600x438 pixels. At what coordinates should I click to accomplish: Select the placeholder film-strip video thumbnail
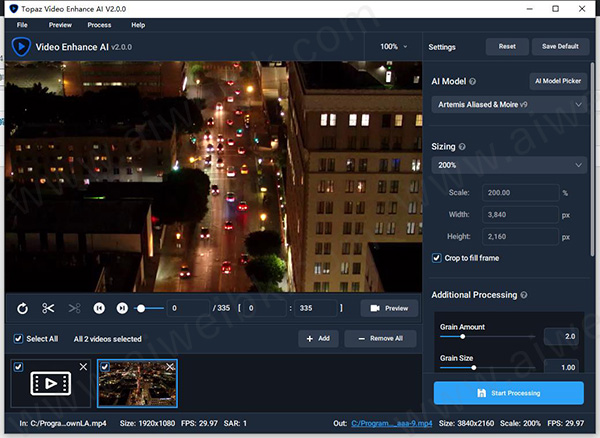pyautogui.click(x=51, y=383)
